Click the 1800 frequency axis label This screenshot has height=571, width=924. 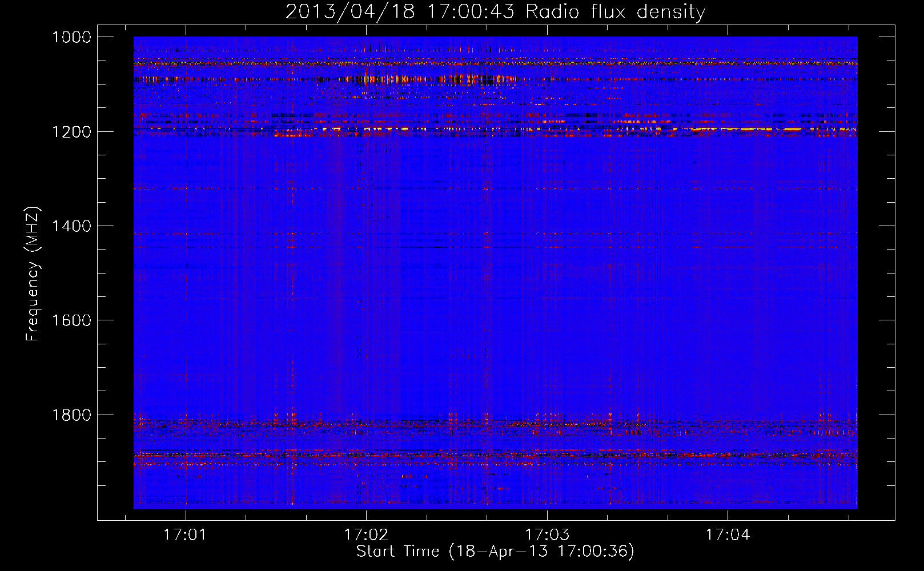[x=72, y=415]
